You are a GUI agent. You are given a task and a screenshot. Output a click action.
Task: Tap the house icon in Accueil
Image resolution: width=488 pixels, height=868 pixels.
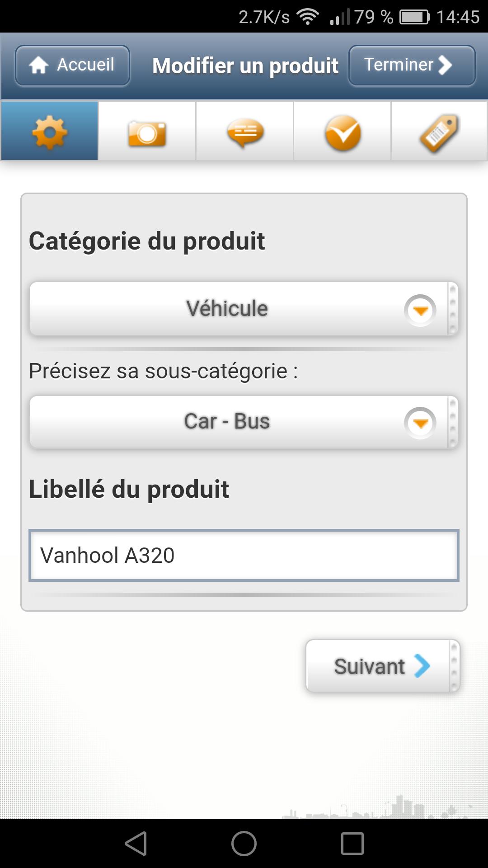[x=39, y=65]
